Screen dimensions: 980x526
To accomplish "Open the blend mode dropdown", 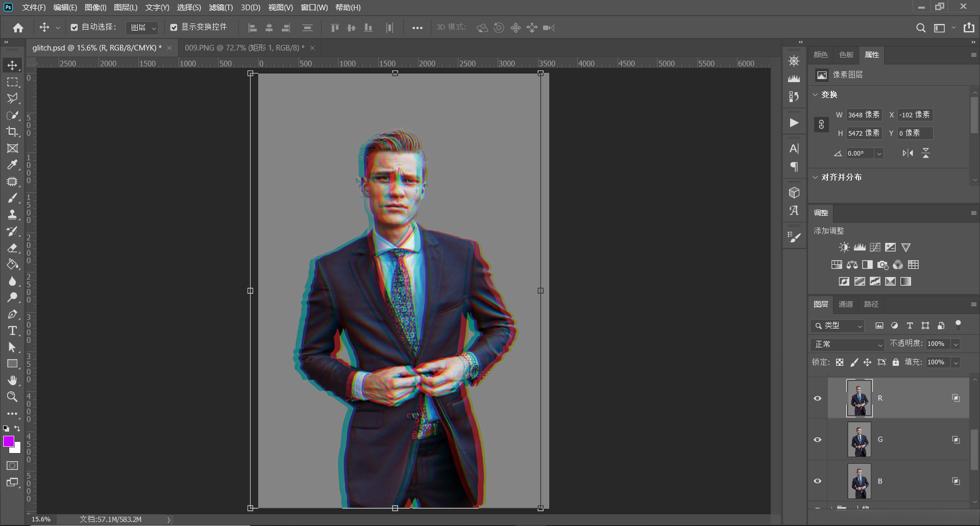I will (x=847, y=344).
